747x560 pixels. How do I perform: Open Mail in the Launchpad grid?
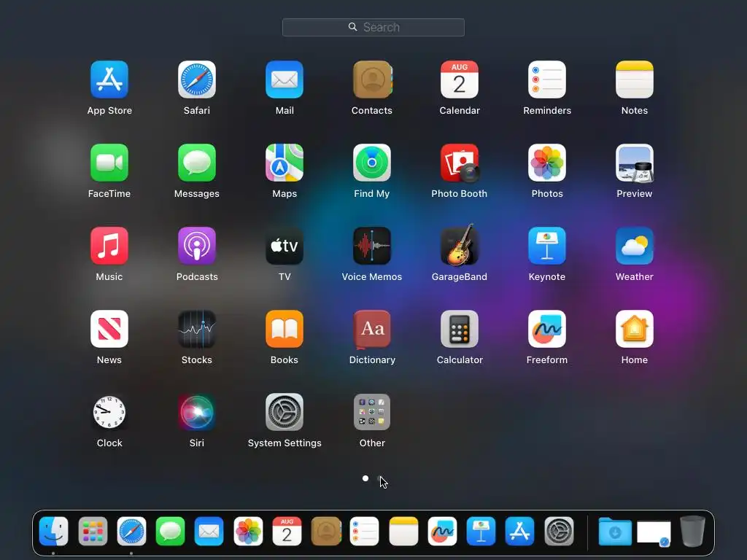(285, 79)
